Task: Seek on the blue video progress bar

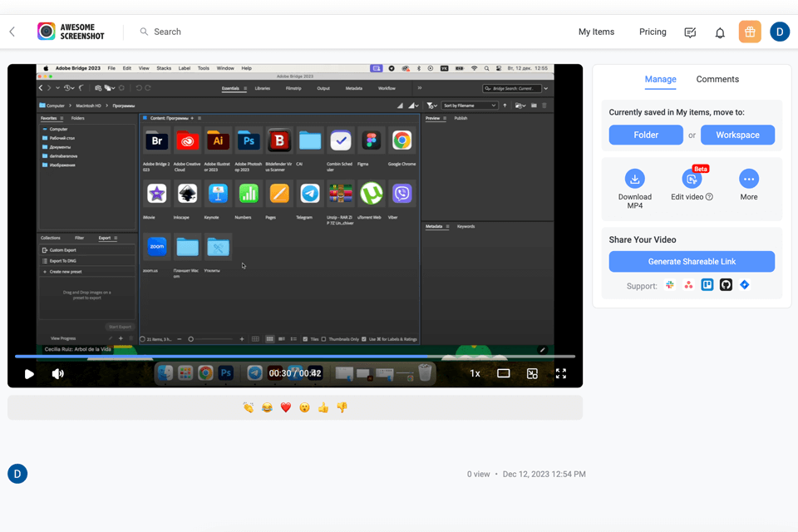Action: (x=295, y=357)
